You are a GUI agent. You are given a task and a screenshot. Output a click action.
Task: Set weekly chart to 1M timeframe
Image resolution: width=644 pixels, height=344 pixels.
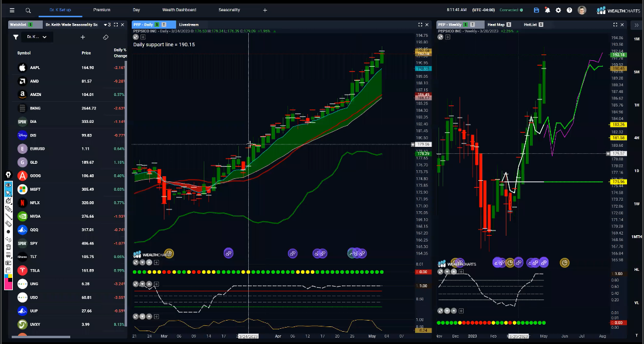tap(636, 39)
